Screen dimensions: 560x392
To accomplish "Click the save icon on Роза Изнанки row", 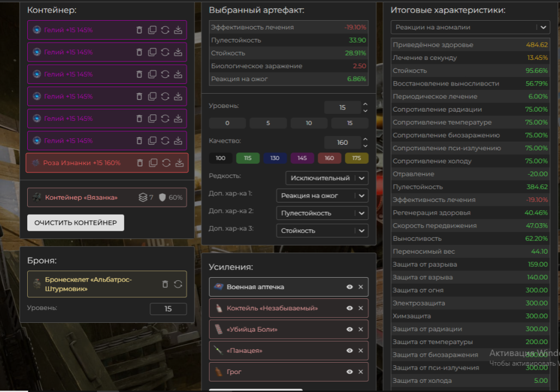I will click(179, 163).
